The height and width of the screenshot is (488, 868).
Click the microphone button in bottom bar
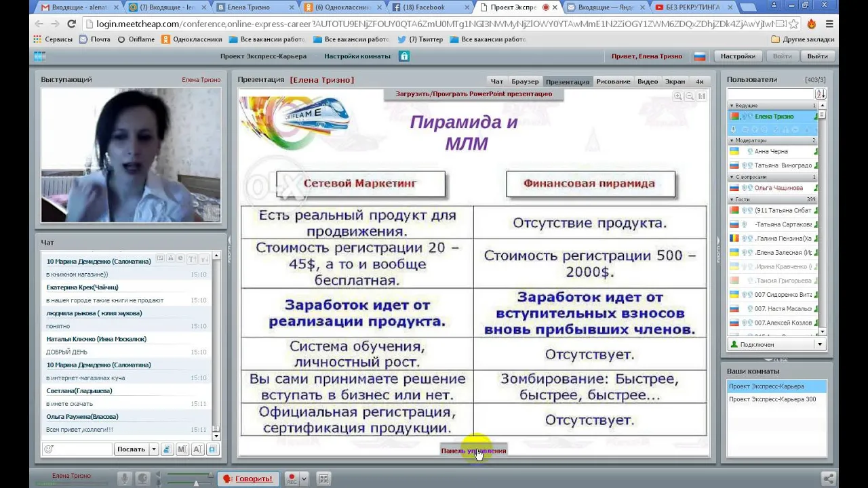pyautogui.click(x=124, y=479)
